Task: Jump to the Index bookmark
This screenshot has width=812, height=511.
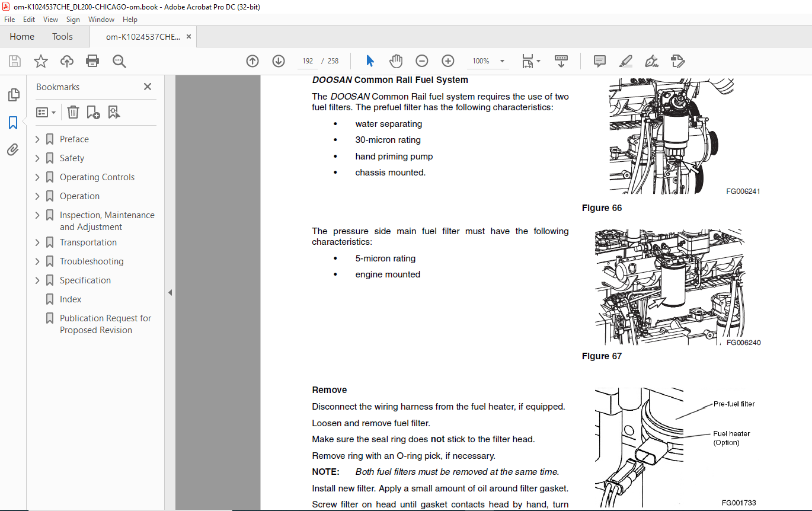Action: [71, 299]
